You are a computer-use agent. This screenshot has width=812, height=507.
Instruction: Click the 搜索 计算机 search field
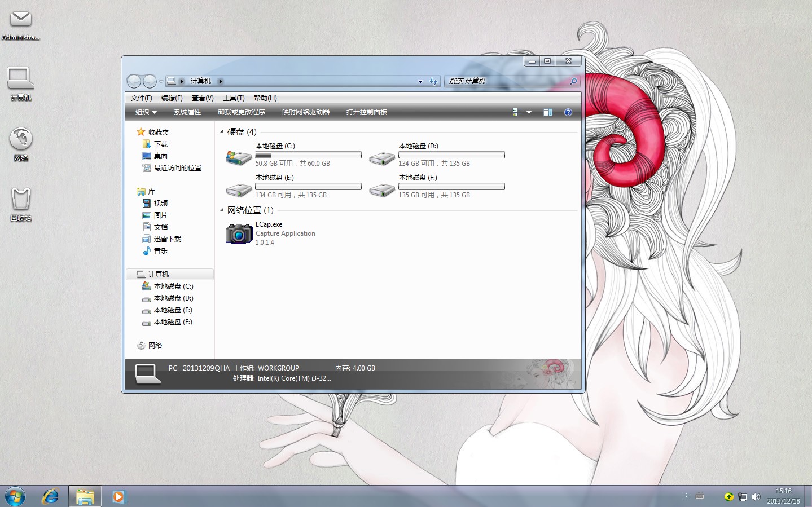tap(507, 81)
